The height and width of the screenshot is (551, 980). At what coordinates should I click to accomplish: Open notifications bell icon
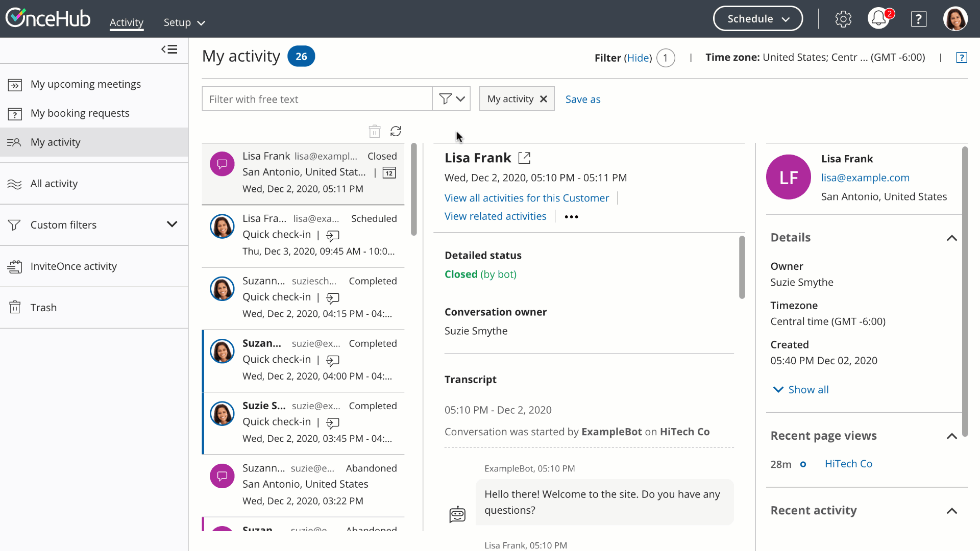click(878, 19)
